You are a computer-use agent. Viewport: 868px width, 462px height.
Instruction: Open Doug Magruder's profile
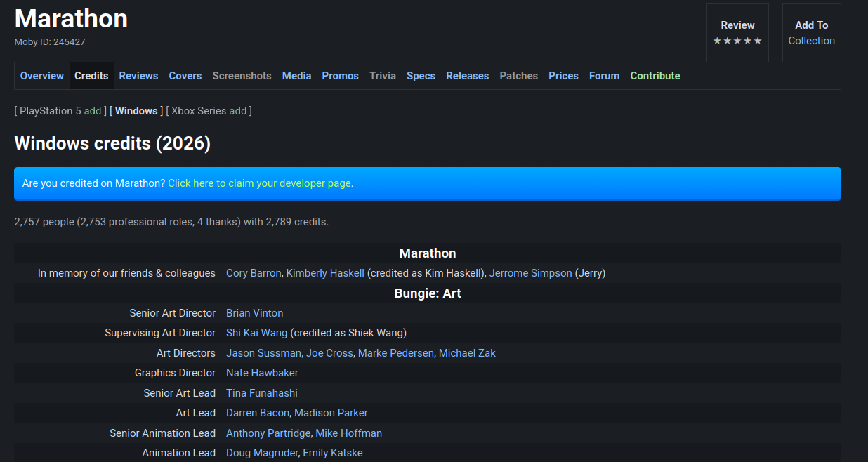click(262, 453)
